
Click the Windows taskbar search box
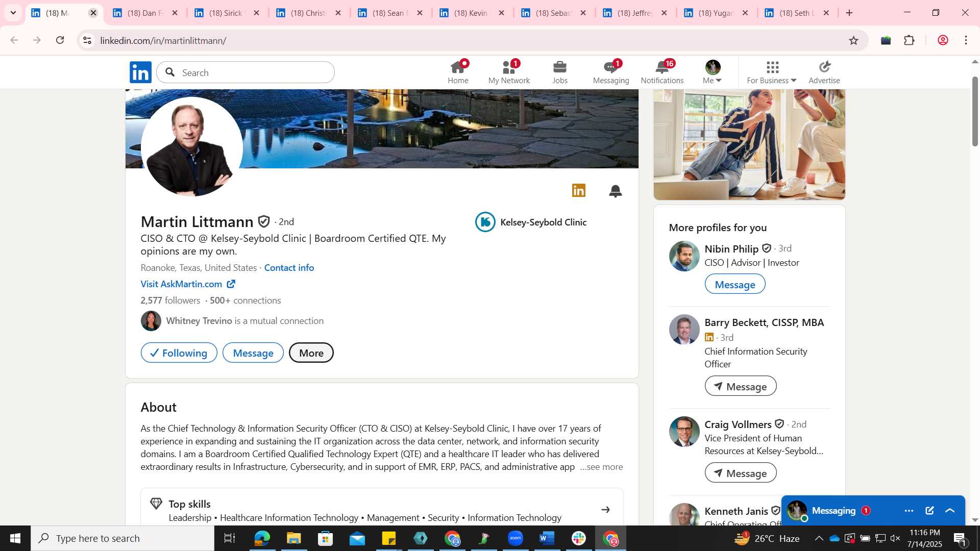point(122,538)
